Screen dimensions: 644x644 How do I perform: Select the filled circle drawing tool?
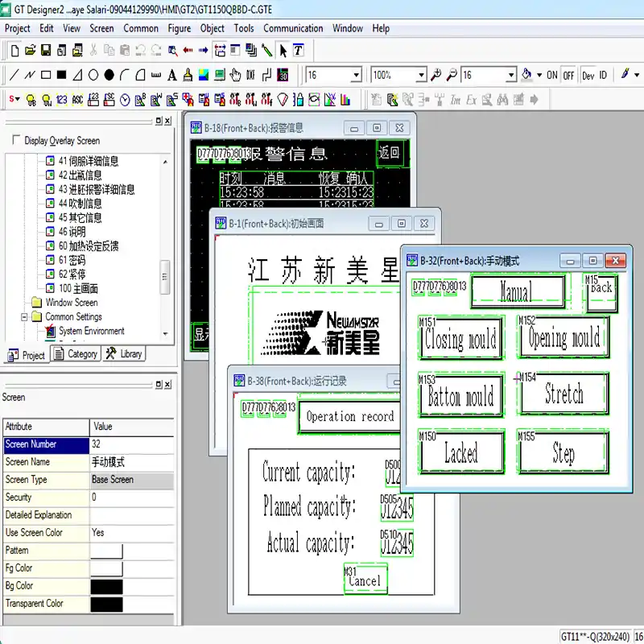[x=109, y=75]
